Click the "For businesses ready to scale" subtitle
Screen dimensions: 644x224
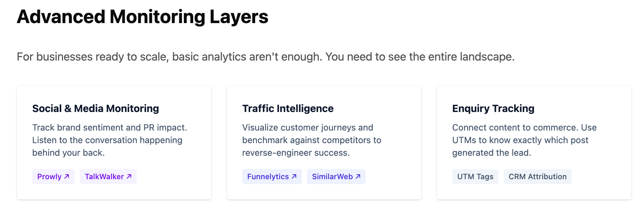pos(265,57)
